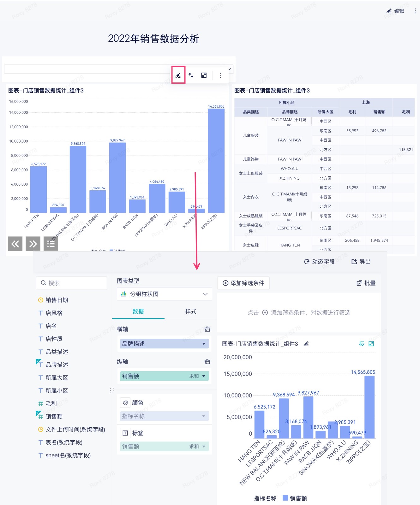Viewport: 420px width, 505px height.
Task: Open the chart toolbar more options menu
Action: pos(220,75)
